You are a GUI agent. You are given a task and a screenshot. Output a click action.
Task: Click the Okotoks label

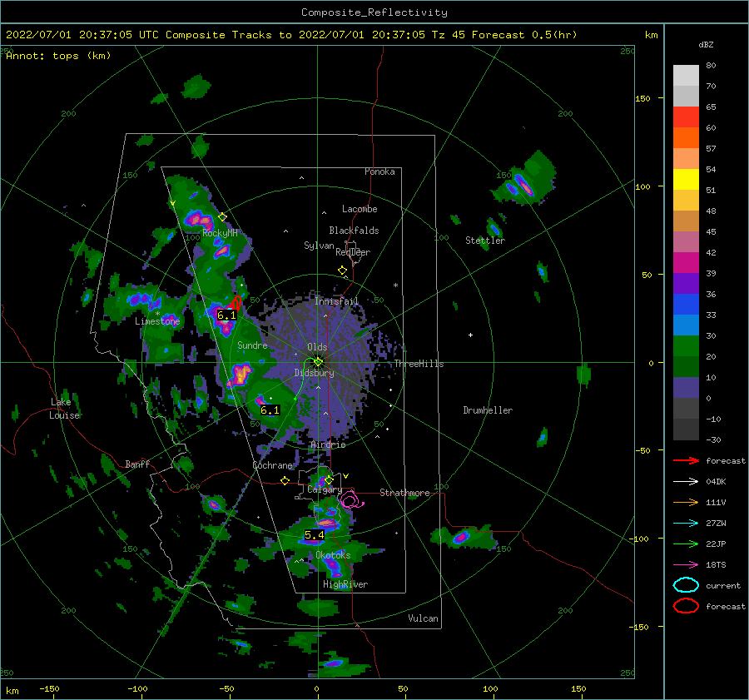333,555
